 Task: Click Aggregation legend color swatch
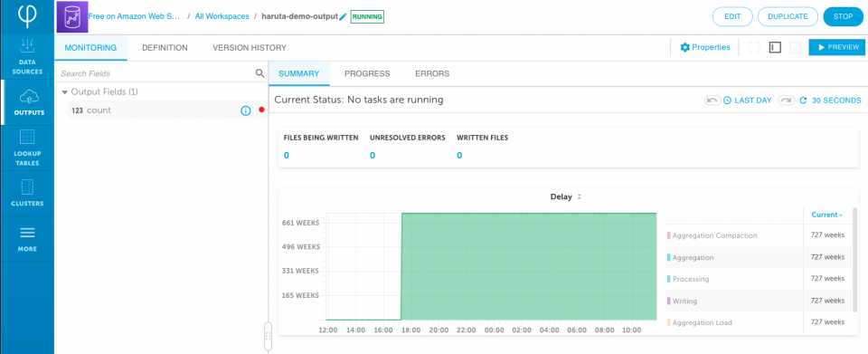[x=669, y=258]
